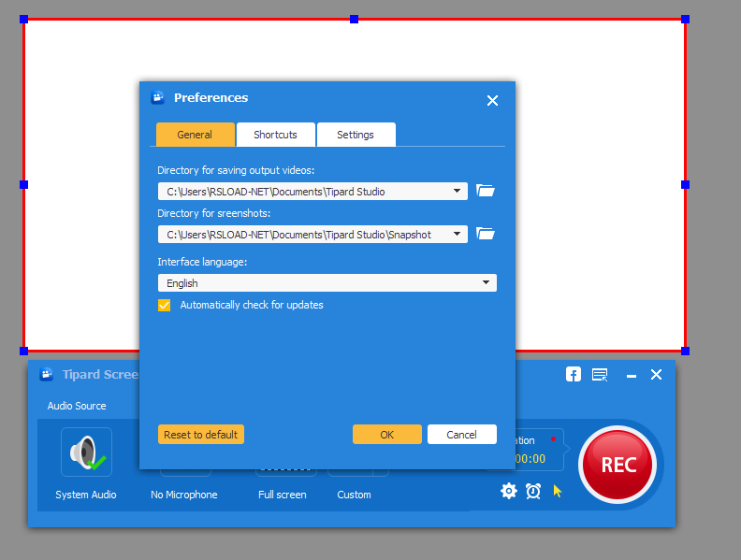This screenshot has width=741, height=560.
Task: Toggle the yellow cursor highlight icon
Action: pyautogui.click(x=558, y=491)
